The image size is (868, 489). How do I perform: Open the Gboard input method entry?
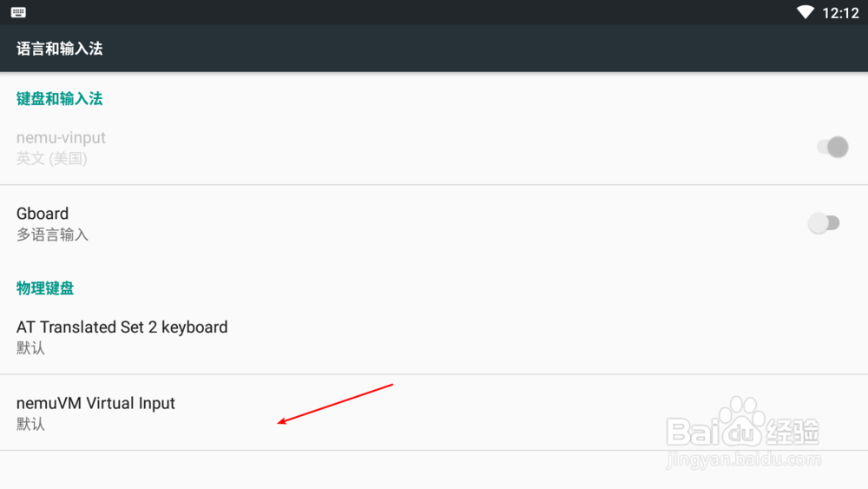(43, 214)
